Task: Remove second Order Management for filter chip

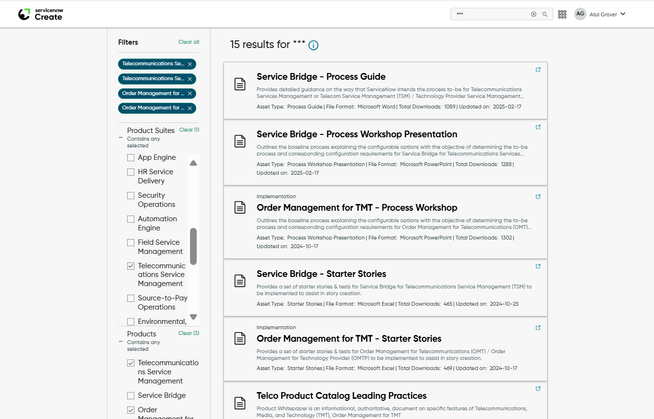Action: point(190,108)
